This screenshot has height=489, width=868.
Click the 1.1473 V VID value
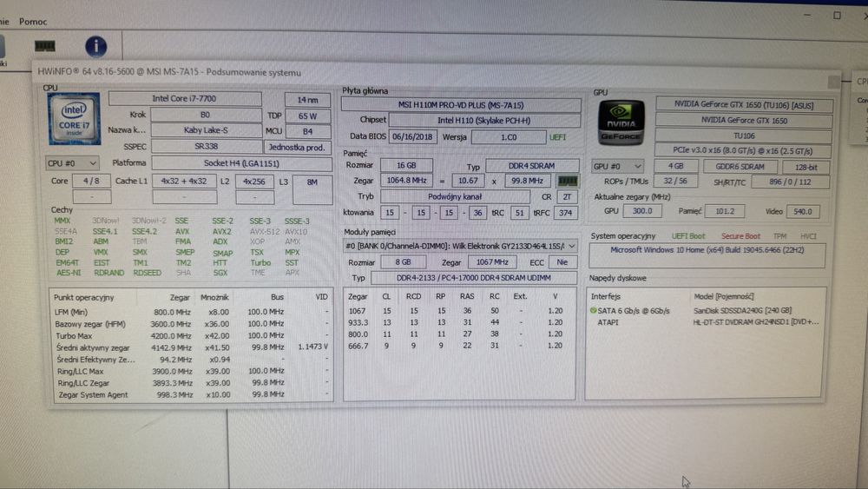312,347
